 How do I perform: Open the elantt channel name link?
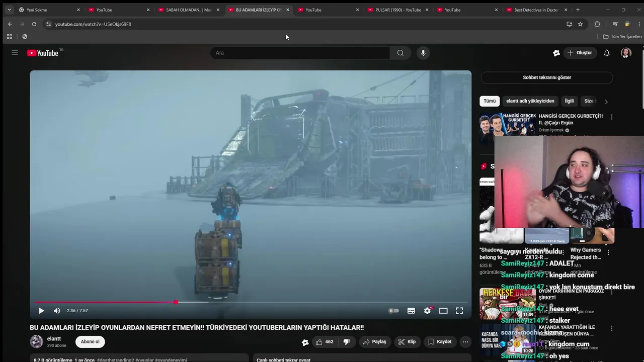click(54, 339)
